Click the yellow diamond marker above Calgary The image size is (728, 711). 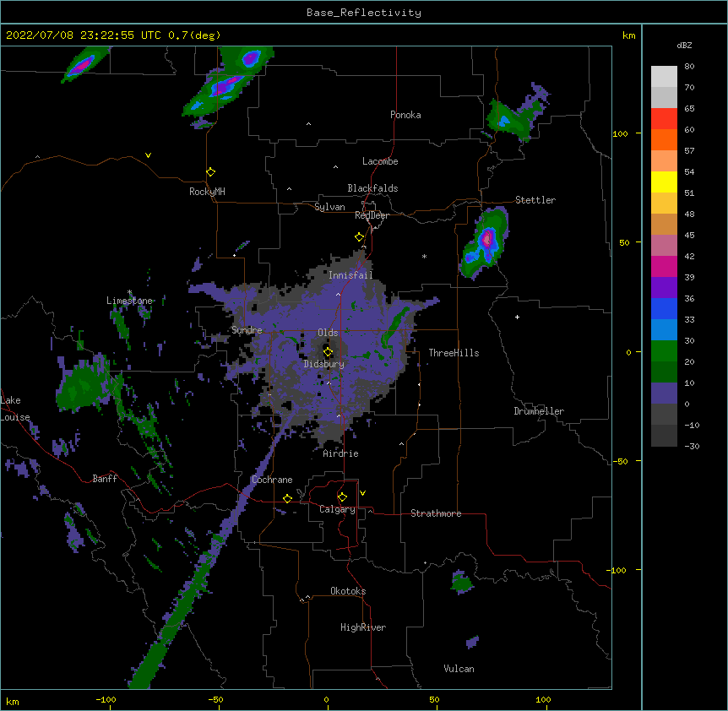coord(342,497)
